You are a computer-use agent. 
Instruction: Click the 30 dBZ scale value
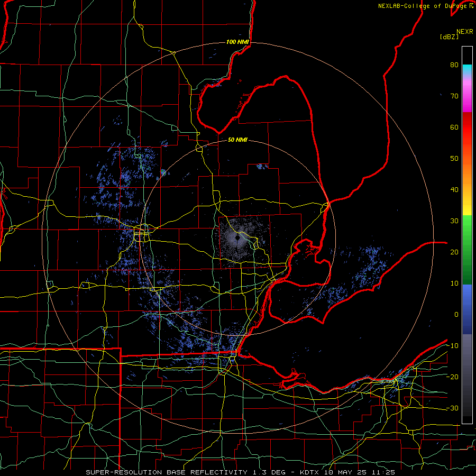coord(454,221)
